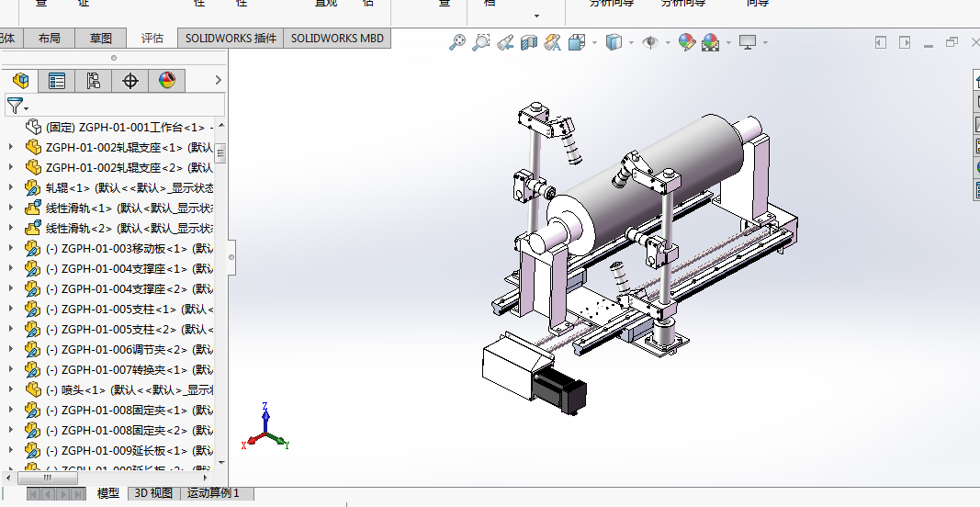The width and height of the screenshot is (980, 507).
Task: Open the PropertyManager tab icon
Action: [57, 81]
